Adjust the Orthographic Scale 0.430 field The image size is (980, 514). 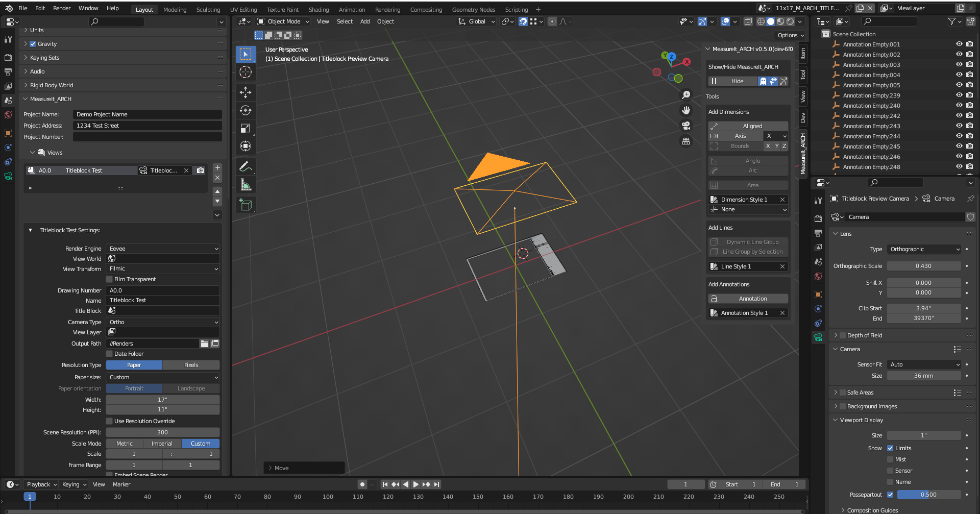(x=924, y=266)
